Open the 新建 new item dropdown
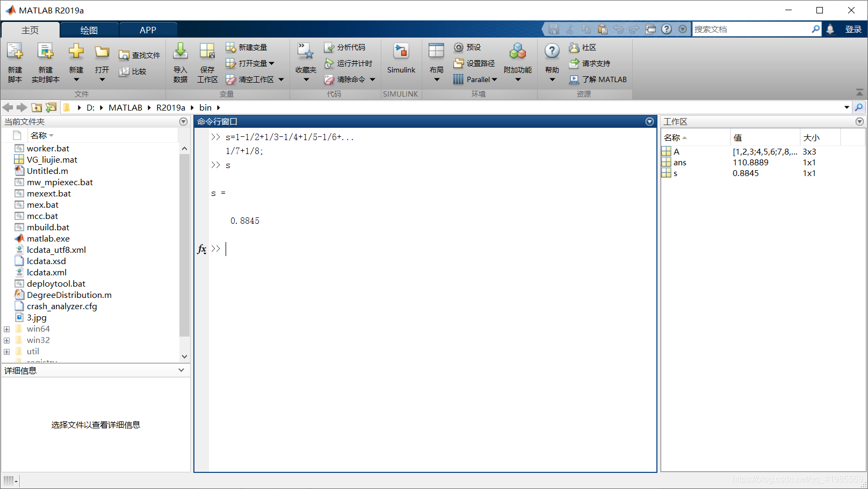The image size is (868, 489). 76,63
